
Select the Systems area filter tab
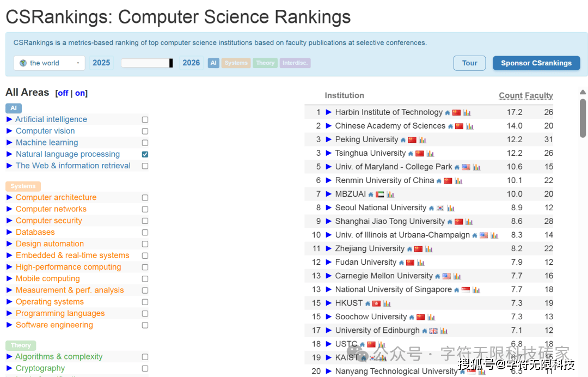[236, 63]
